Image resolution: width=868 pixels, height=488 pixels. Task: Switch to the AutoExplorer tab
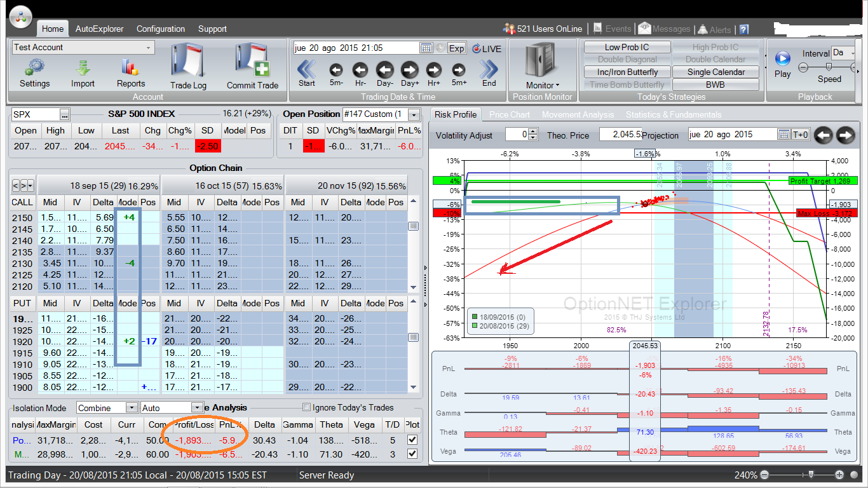(x=99, y=29)
